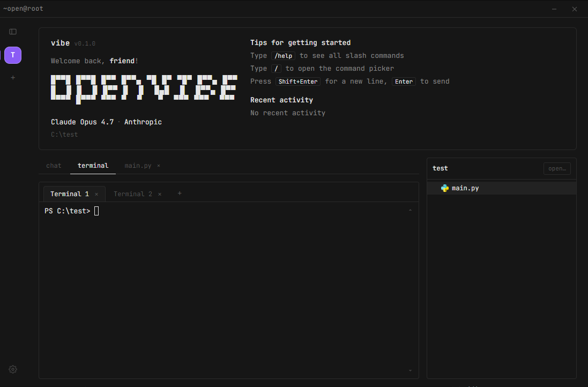
Task: Close Terminal 1 tab
Action: pos(96,194)
